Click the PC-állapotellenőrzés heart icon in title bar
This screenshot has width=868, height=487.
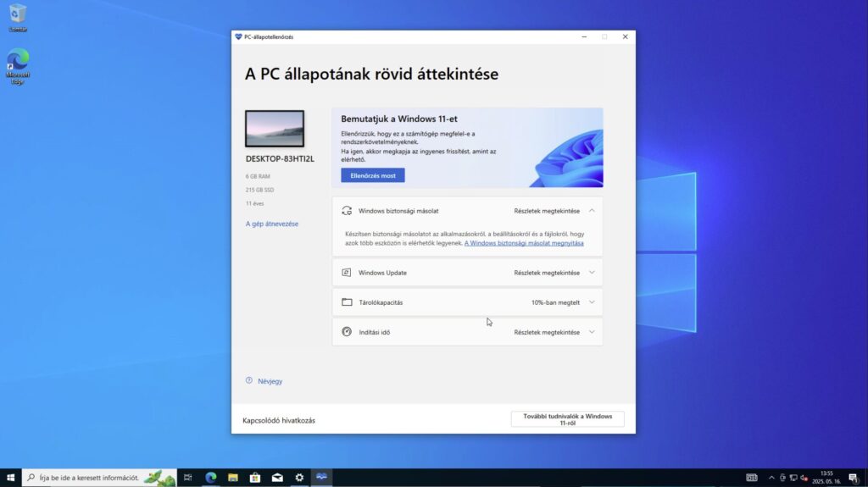pyautogui.click(x=238, y=37)
